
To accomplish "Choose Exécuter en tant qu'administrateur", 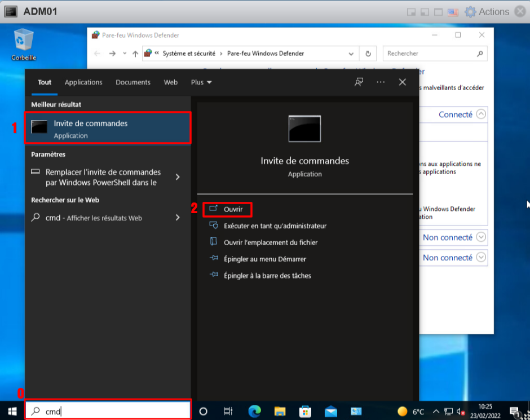I will [x=275, y=226].
